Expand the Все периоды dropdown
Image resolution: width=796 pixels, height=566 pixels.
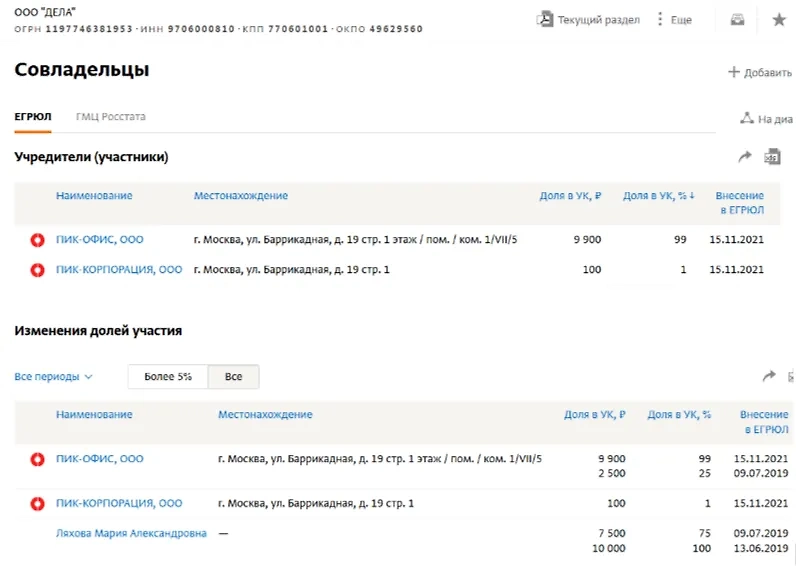54,377
